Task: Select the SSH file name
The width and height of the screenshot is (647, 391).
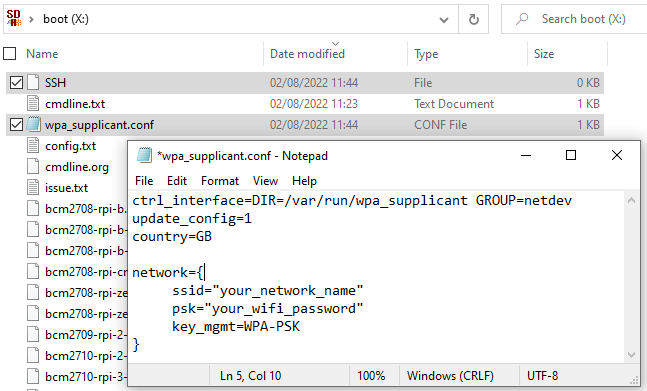Action: tap(55, 82)
